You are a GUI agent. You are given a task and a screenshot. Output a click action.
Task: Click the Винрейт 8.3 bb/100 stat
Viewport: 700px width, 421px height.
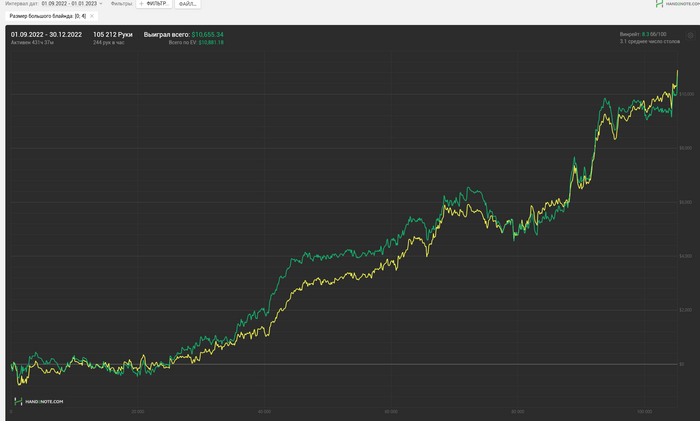click(643, 34)
